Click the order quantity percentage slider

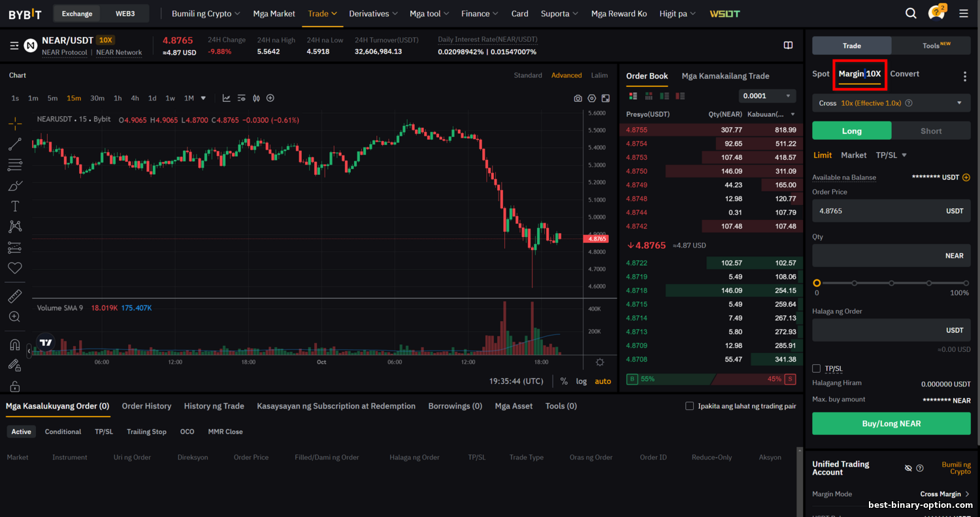[x=891, y=283]
